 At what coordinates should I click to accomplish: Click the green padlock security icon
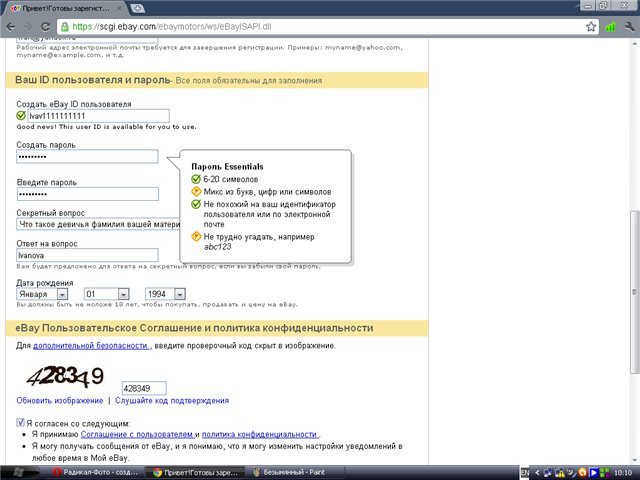(x=64, y=27)
